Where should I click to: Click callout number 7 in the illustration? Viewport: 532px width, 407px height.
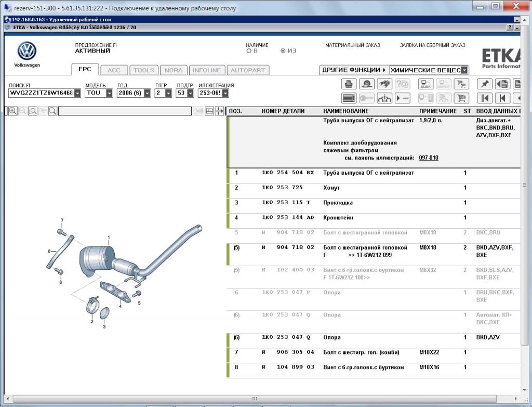click(62, 220)
